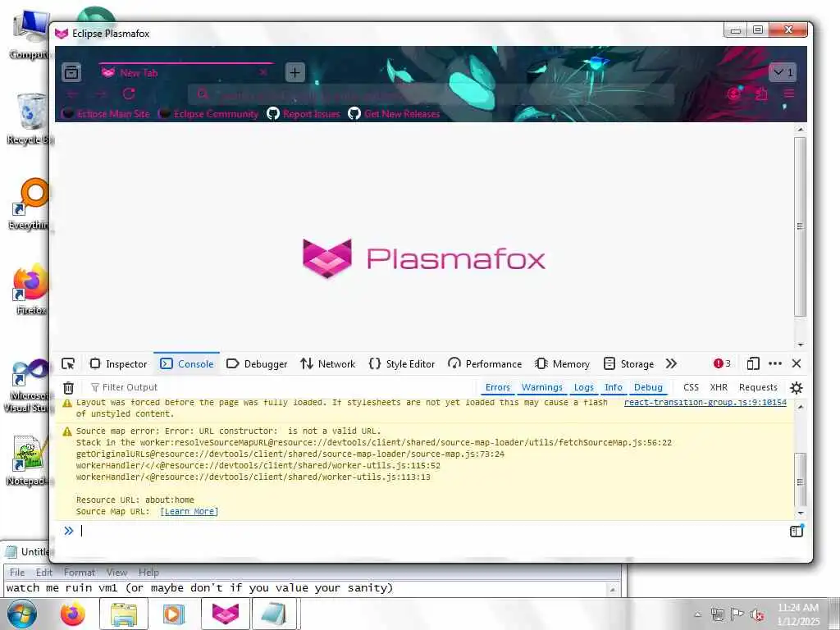Switch to the Storage panel
This screenshot has width=840, height=630.
pyautogui.click(x=629, y=363)
